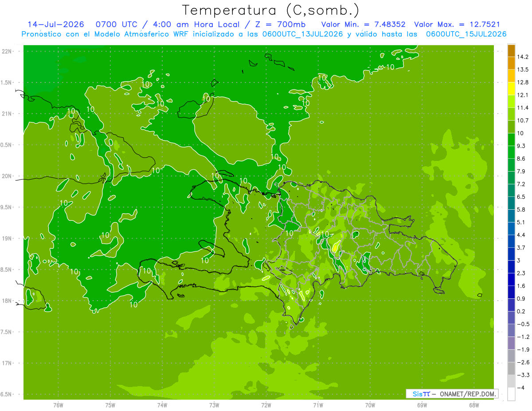Click the '0.9' colorbar label
The image size is (532, 411).
[521, 298]
